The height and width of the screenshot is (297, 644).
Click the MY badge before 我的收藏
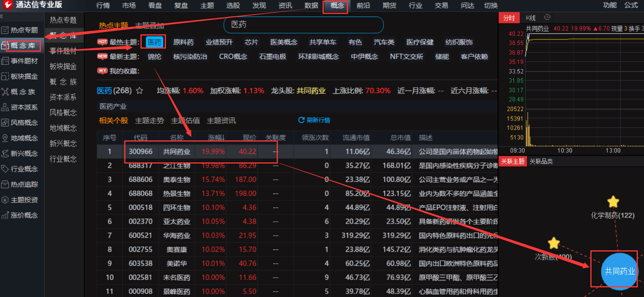(x=102, y=71)
